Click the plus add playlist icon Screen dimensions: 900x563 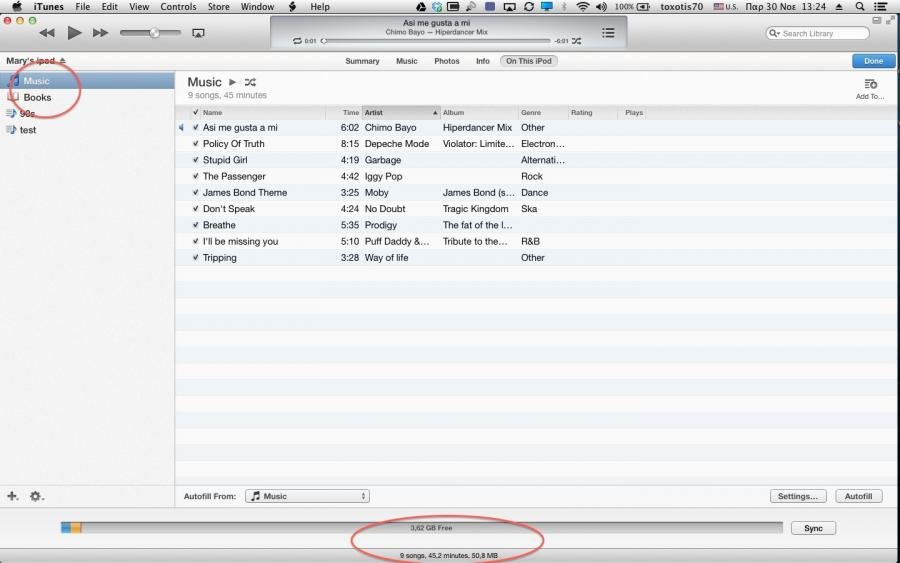tap(13, 496)
